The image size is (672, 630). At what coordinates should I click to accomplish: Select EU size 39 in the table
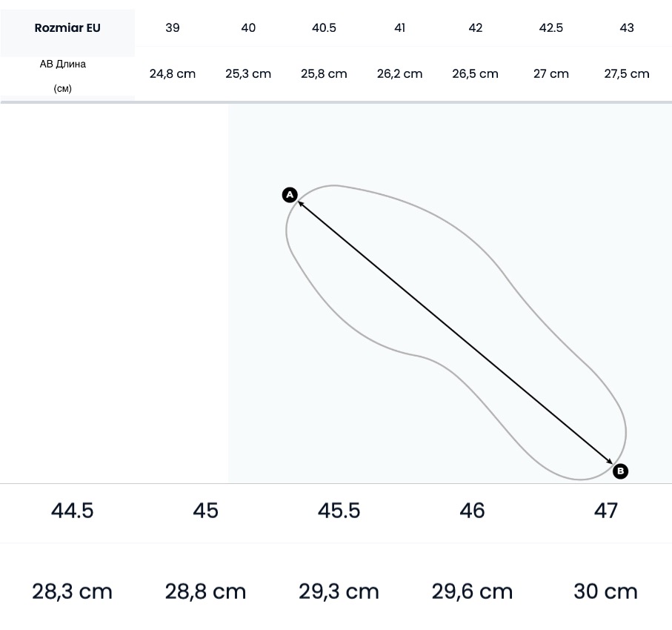tap(173, 28)
